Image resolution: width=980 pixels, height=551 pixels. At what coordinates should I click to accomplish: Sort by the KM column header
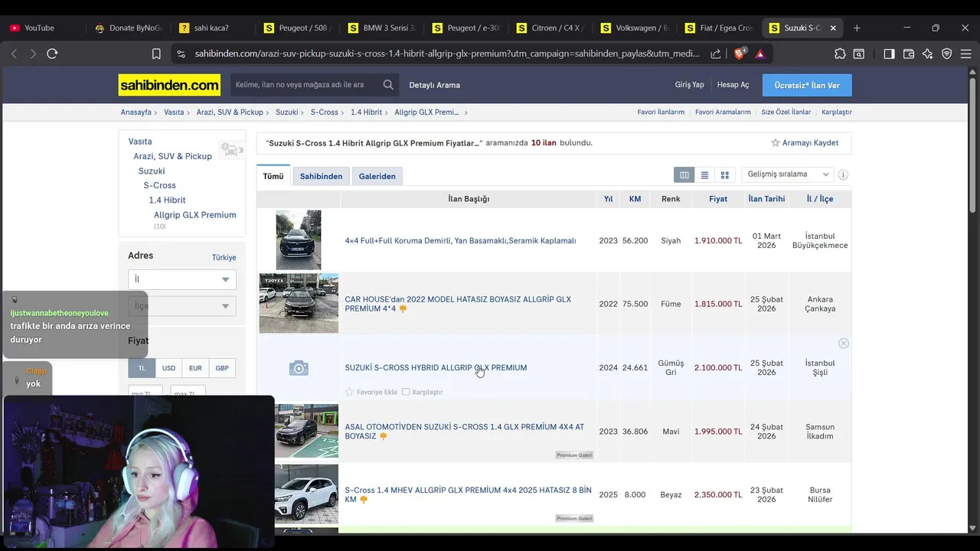635,199
